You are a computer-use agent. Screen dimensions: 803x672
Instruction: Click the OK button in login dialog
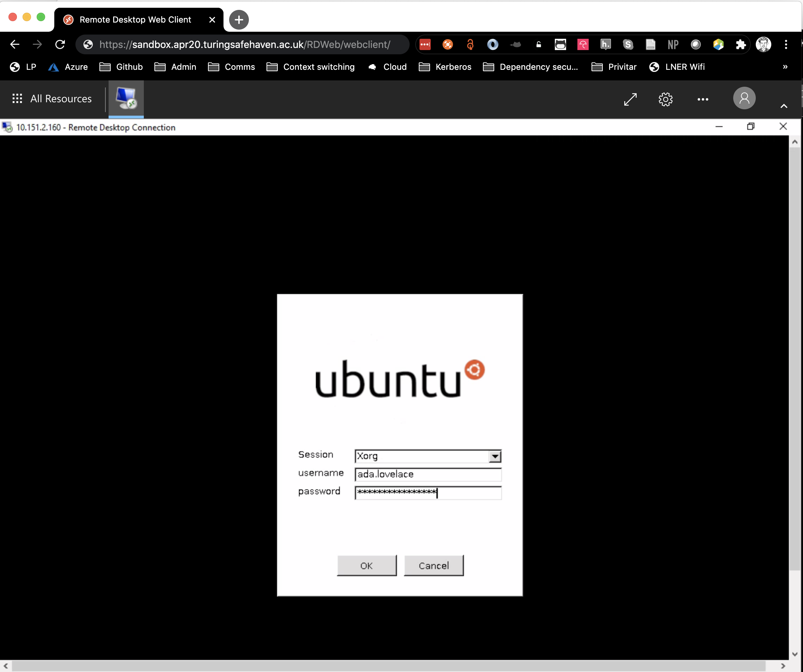coord(367,566)
